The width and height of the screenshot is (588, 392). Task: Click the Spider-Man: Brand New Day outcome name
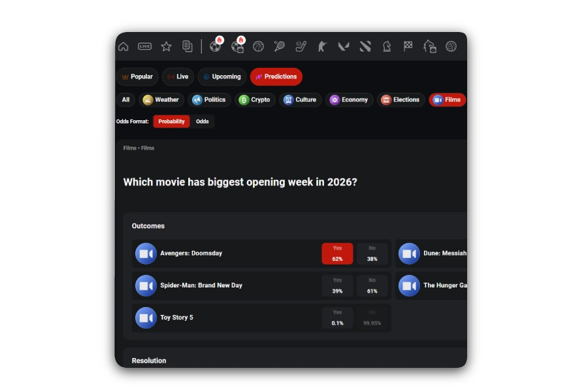coord(201,286)
